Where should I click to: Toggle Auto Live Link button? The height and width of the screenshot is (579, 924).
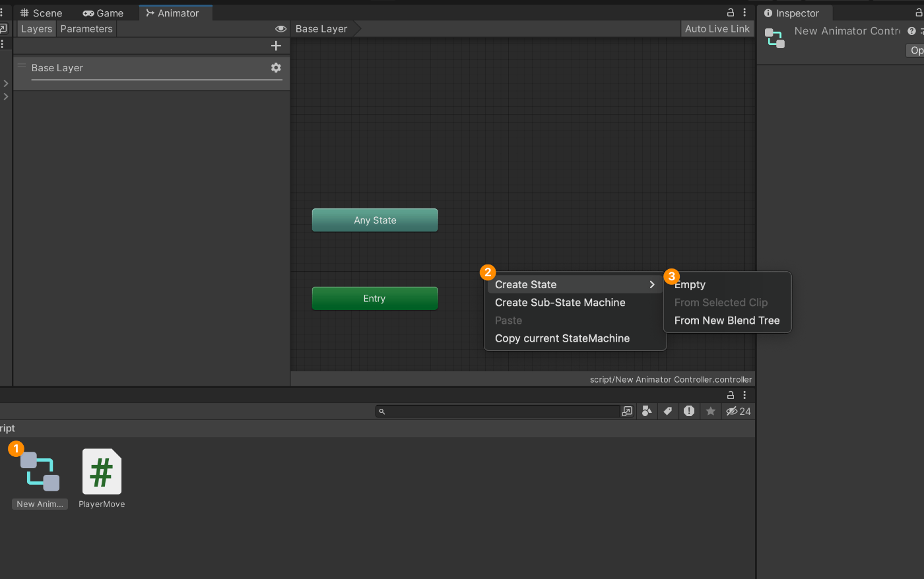[717, 29]
